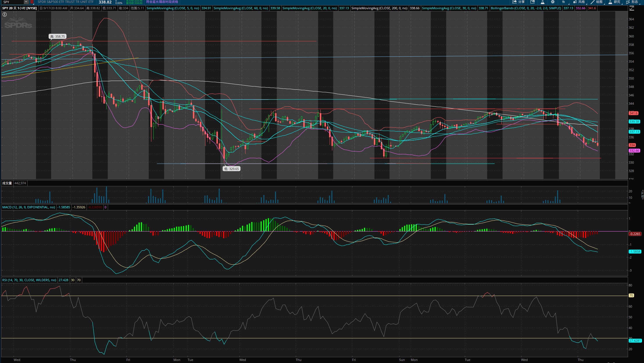Image resolution: width=644 pixels, height=363 pixels.
Task: Click the MACD value -1.58585
Action: tap(64, 207)
